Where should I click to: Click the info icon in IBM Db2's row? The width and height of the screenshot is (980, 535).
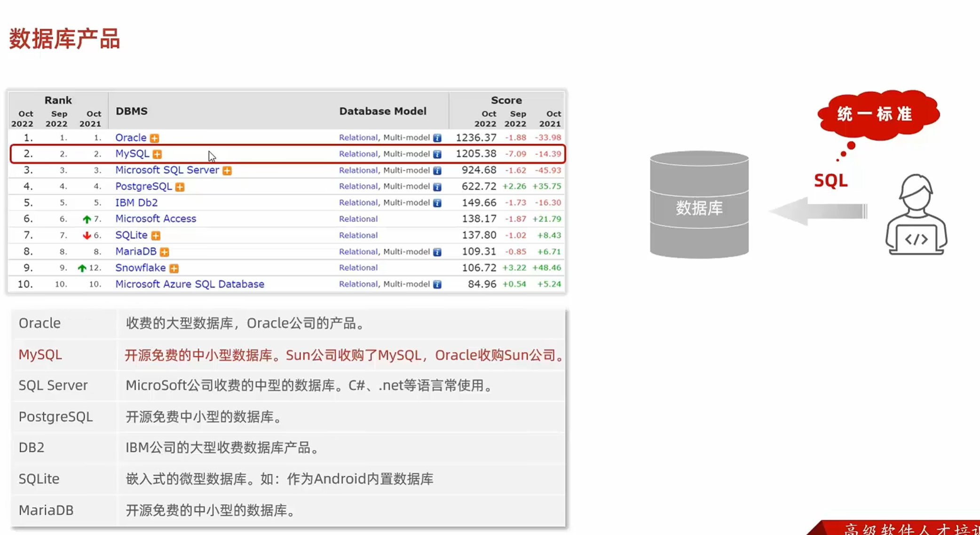pyautogui.click(x=437, y=203)
